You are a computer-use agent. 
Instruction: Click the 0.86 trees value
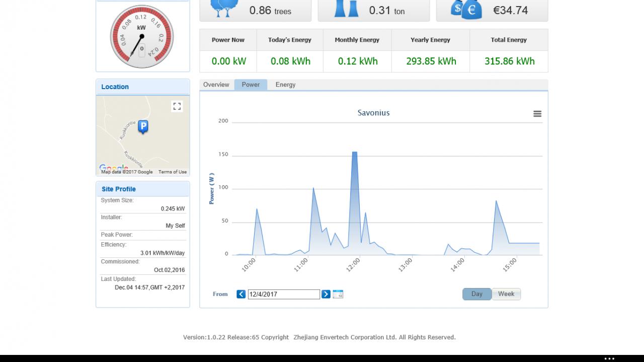pyautogui.click(x=270, y=10)
